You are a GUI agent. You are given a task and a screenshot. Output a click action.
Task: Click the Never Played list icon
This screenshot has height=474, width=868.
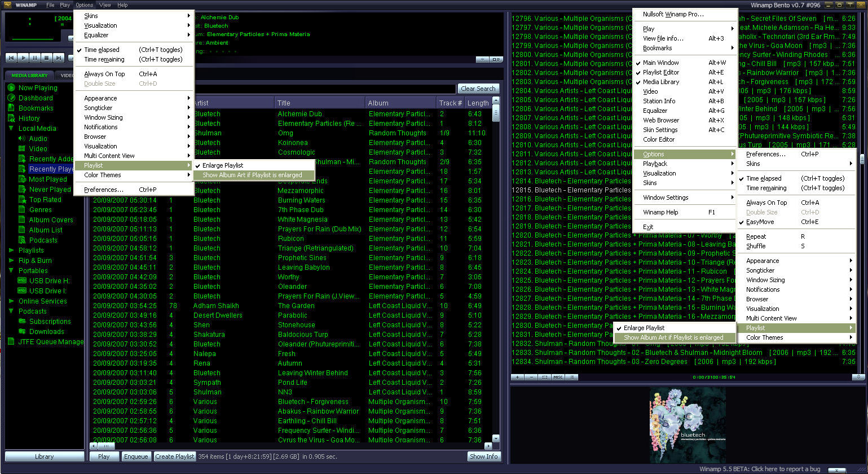[22, 190]
